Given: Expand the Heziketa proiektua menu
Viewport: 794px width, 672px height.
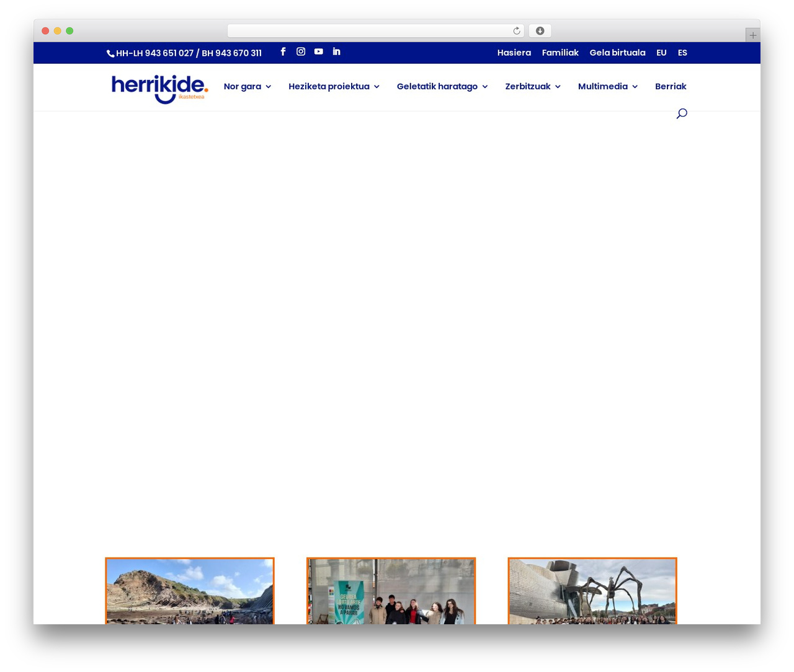Looking at the screenshot, I should click(x=334, y=87).
